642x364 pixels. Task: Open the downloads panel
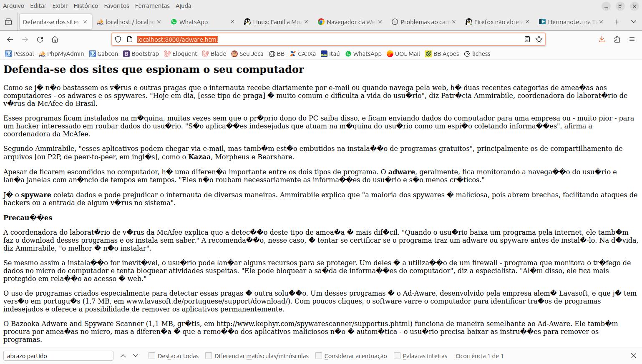pyautogui.click(x=602, y=39)
